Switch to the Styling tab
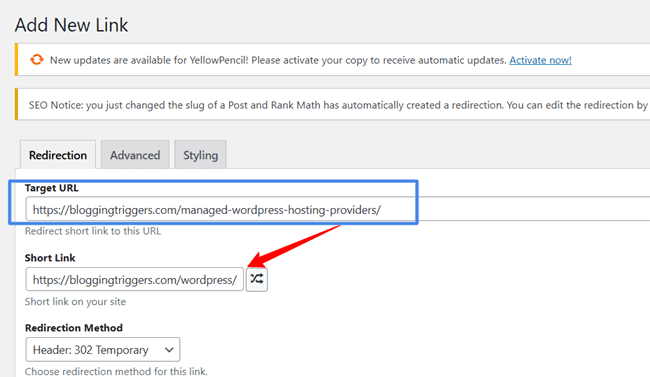This screenshot has width=650, height=377. tap(200, 155)
